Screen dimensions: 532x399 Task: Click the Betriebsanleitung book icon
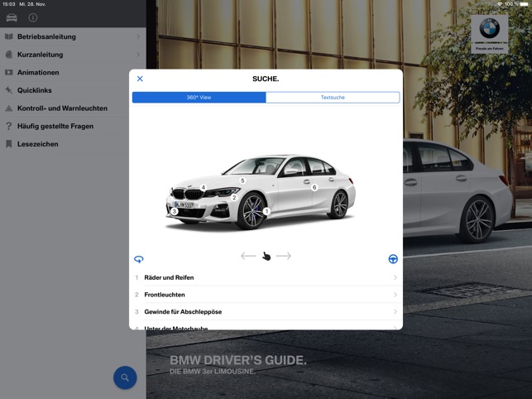point(9,36)
